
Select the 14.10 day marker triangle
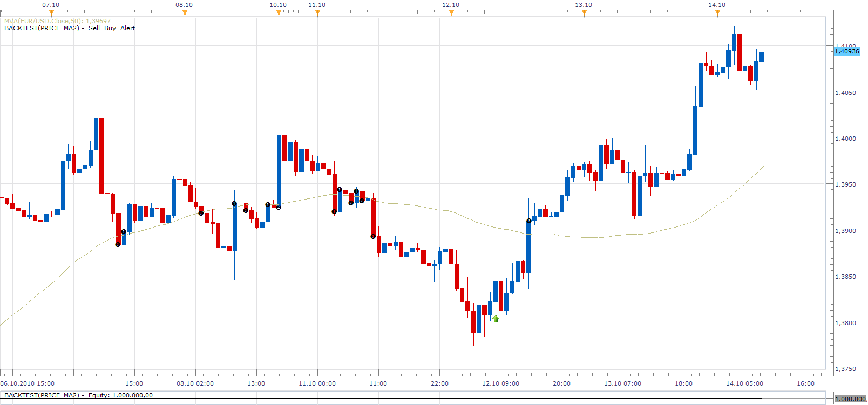(717, 13)
